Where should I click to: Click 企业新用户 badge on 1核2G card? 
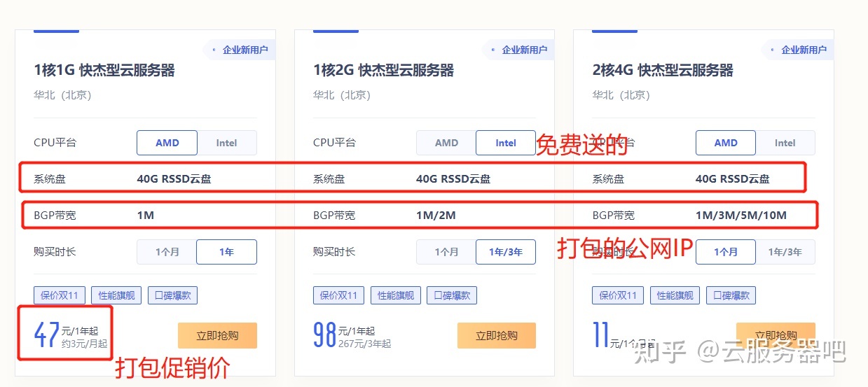(518, 50)
